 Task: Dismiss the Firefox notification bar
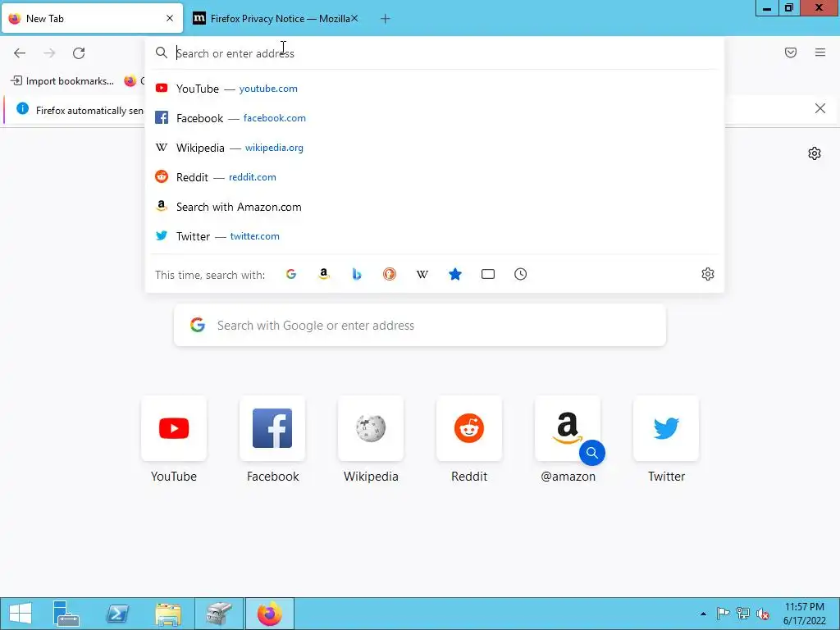point(820,109)
